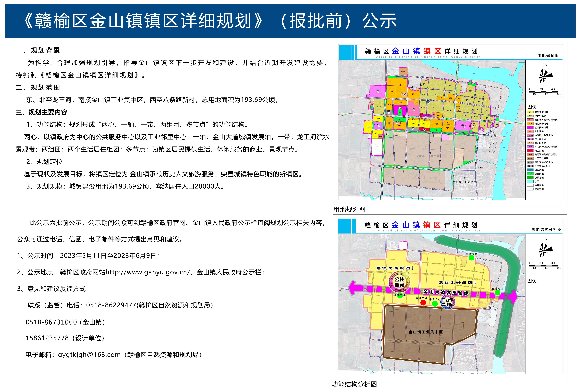Click the green 景观节点 dot near the top river bend
The height and width of the screenshot is (392, 580).
[x=471, y=258]
